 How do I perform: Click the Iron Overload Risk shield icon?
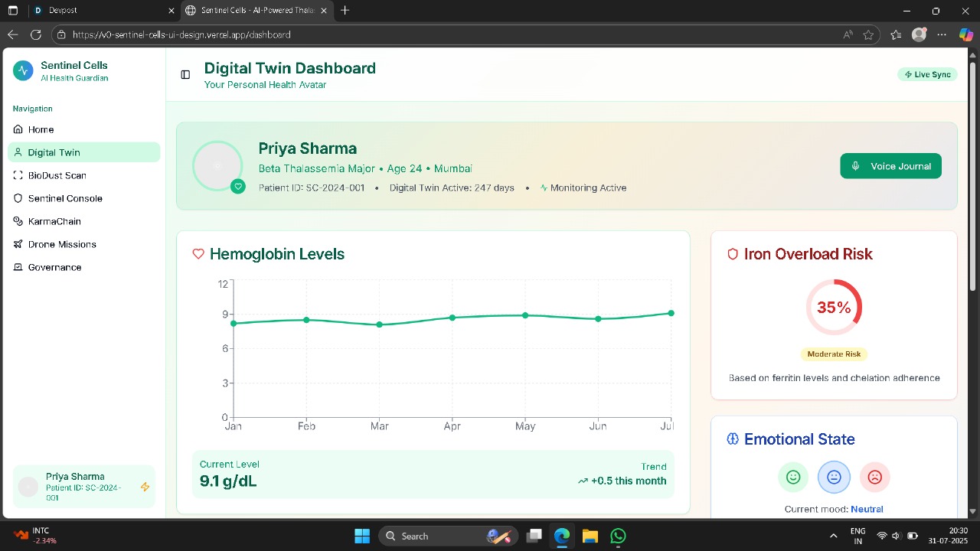click(x=733, y=254)
